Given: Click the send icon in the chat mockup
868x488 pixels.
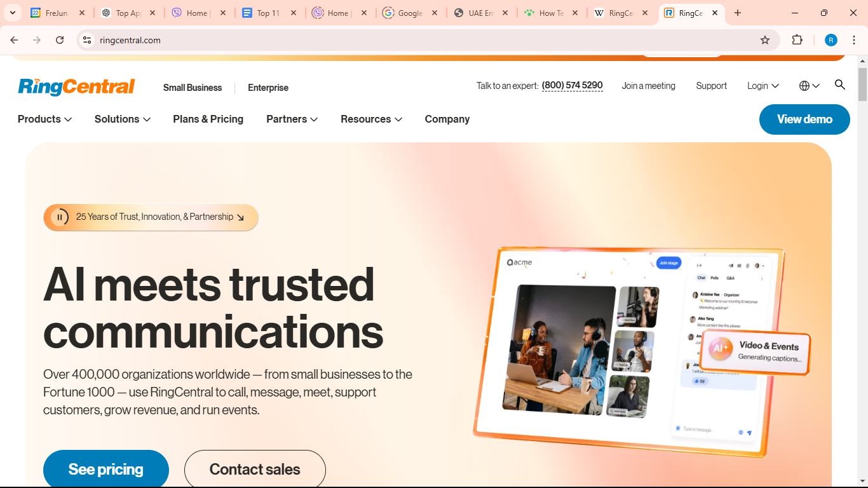Looking at the screenshot, I should tap(749, 433).
